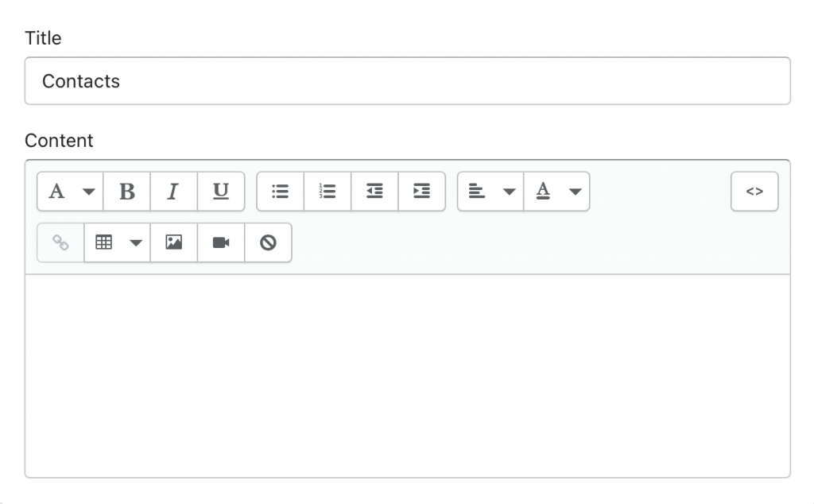Open the font style dropdown
Viewport: 814px width, 504px height.
coord(70,191)
